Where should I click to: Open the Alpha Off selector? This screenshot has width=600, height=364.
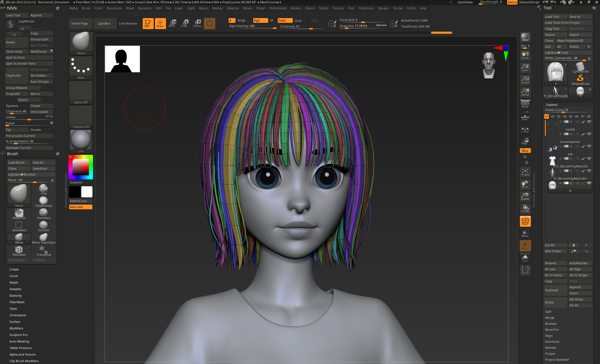pyautogui.click(x=81, y=92)
